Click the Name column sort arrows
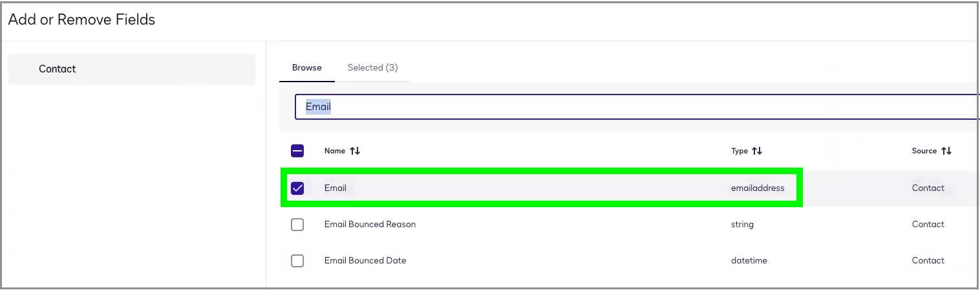 [355, 151]
